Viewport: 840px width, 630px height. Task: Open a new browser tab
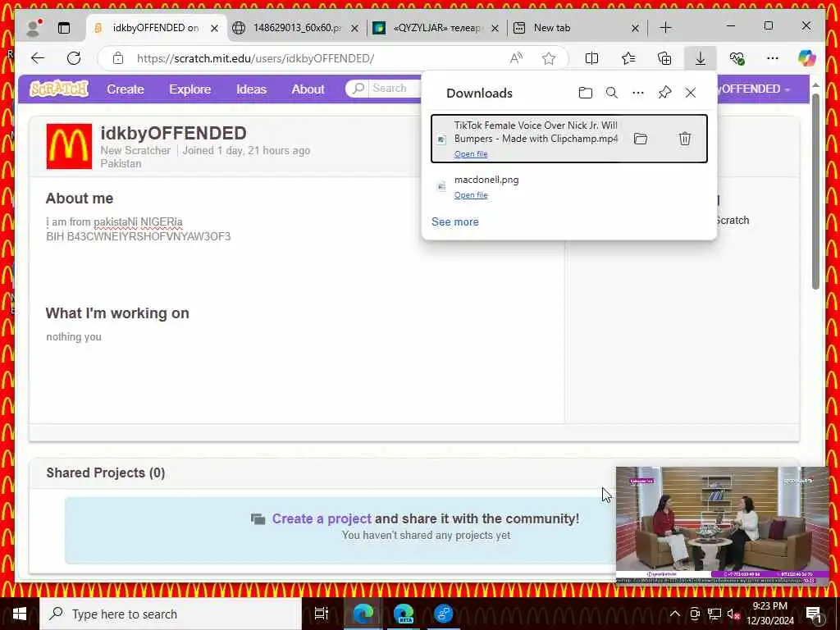point(665,28)
